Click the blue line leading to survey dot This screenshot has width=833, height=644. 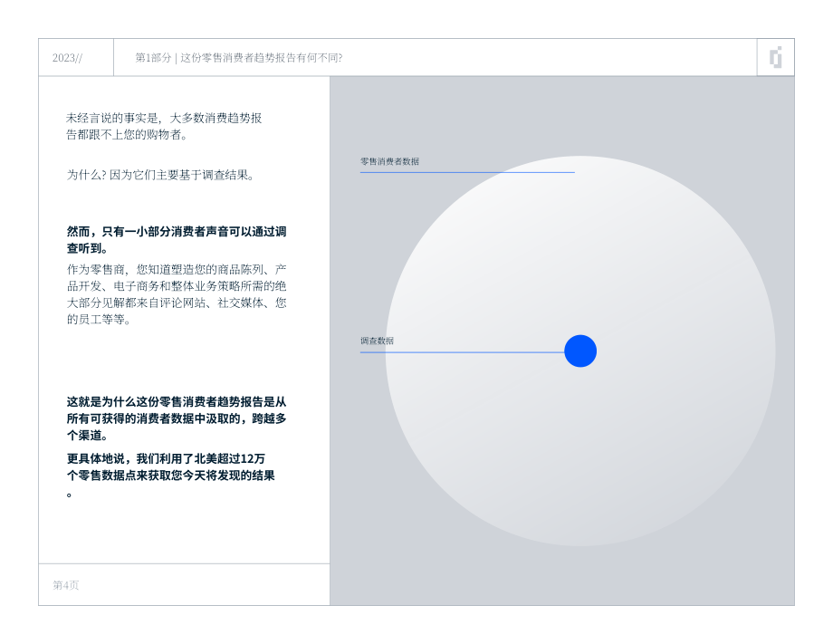pos(462,351)
